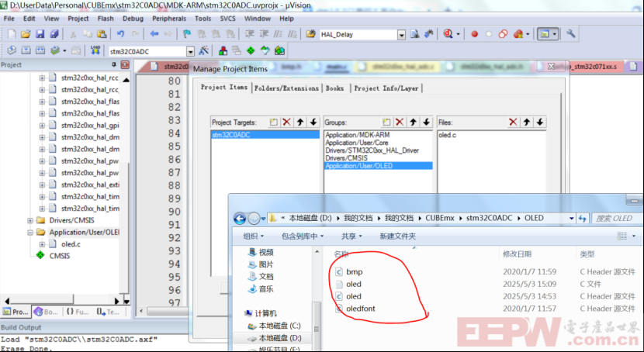Switch to Folders/Extensions tab
The image size is (644, 352).
click(286, 88)
